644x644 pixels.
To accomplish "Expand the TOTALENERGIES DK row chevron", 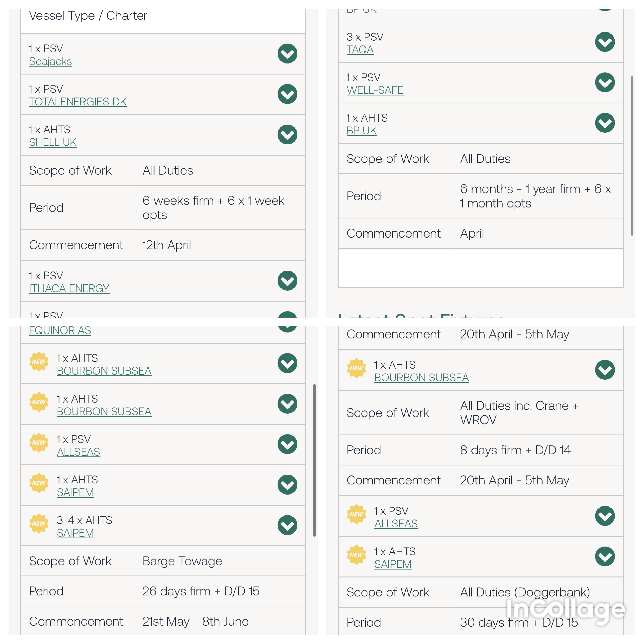I will click(x=287, y=94).
